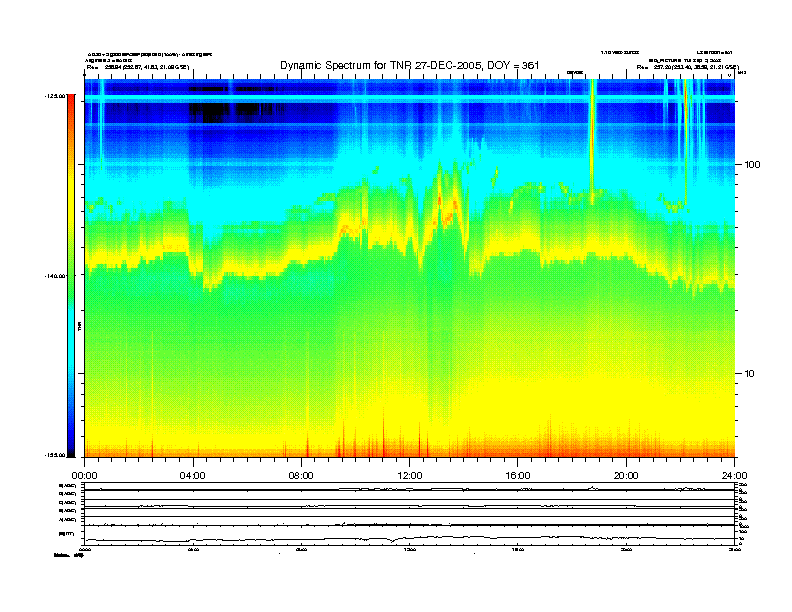The width and height of the screenshot is (792, 612).
Task: Click the title 'Dynamic Spectrum for TNR 27-DEC-2005, DOY = 361'
Action: tap(410, 65)
